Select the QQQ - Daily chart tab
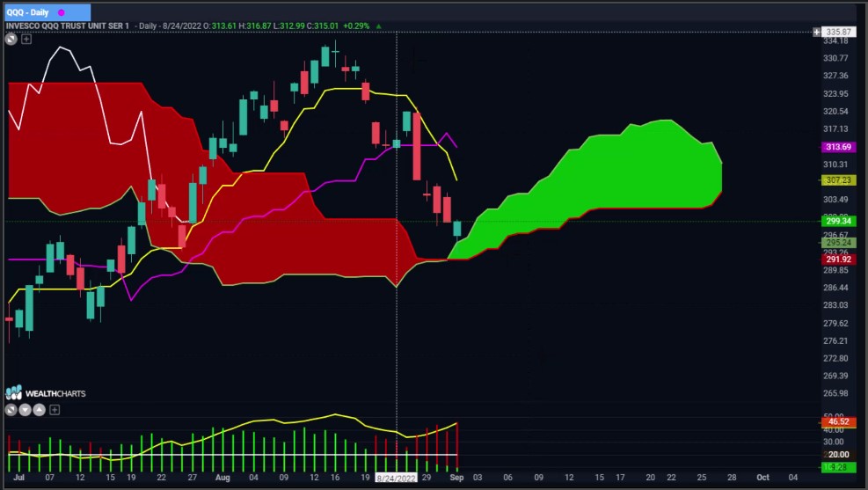Viewport: 868px width, 490px height. (47, 12)
